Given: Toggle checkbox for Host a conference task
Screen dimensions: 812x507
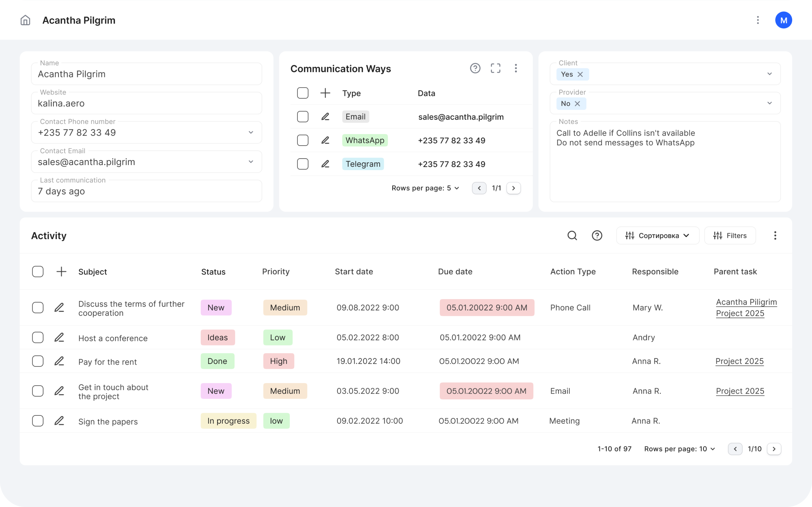Looking at the screenshot, I should click(x=37, y=337).
